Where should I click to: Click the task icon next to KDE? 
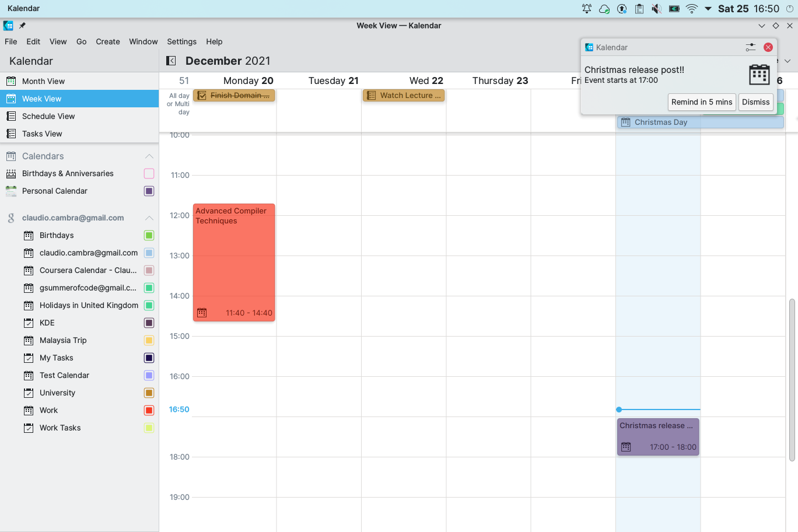pyautogui.click(x=29, y=323)
